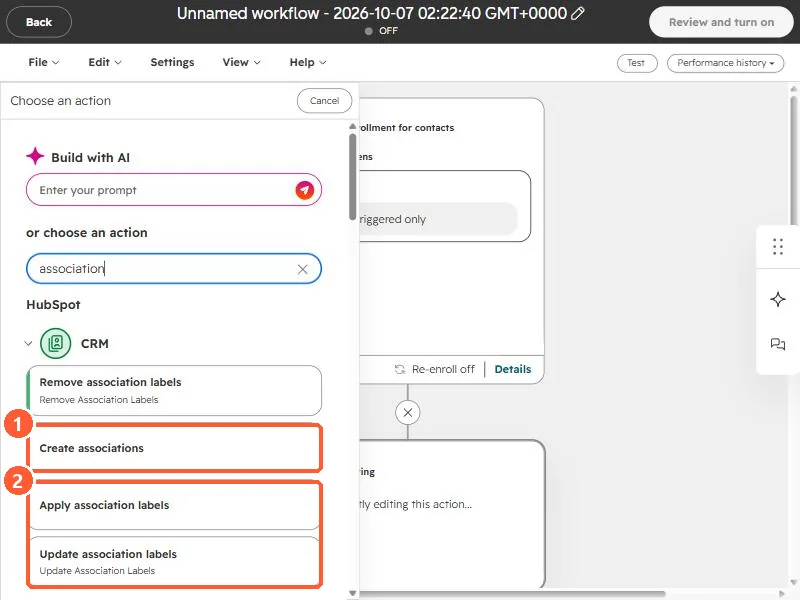This screenshot has height=600, width=800.
Task: Open the View menu
Action: pos(241,62)
